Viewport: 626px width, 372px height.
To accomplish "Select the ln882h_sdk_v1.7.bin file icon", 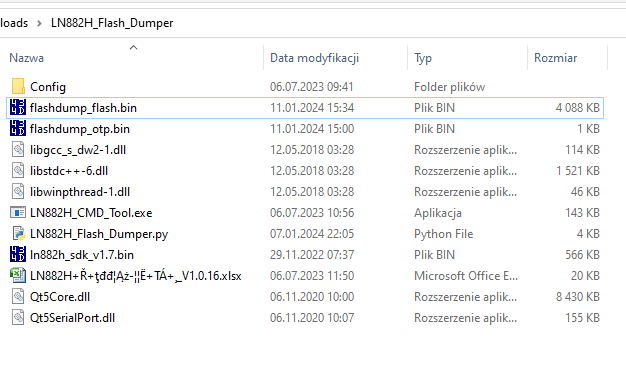I will (x=18, y=255).
